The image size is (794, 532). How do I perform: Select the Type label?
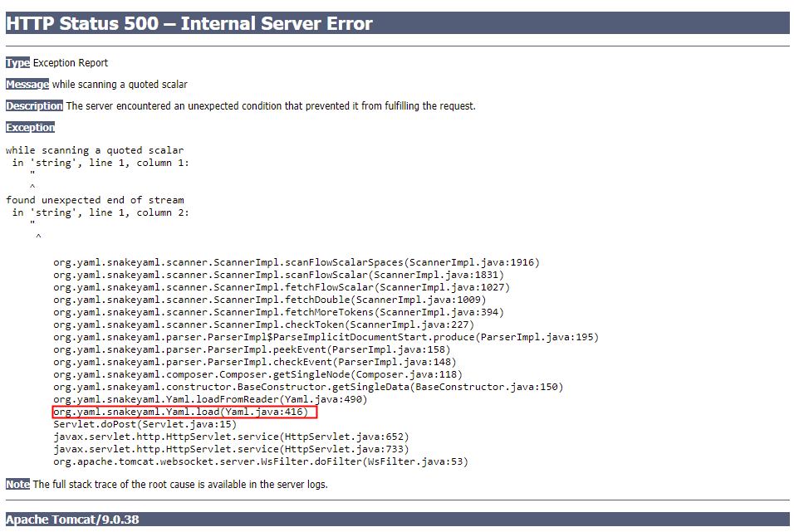(x=17, y=62)
